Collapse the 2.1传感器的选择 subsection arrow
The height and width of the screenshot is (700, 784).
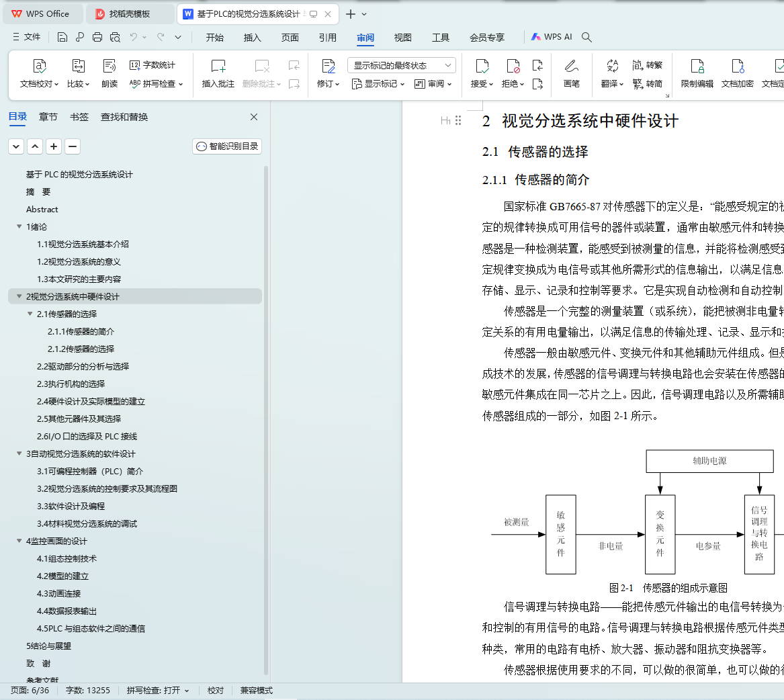tap(30, 314)
